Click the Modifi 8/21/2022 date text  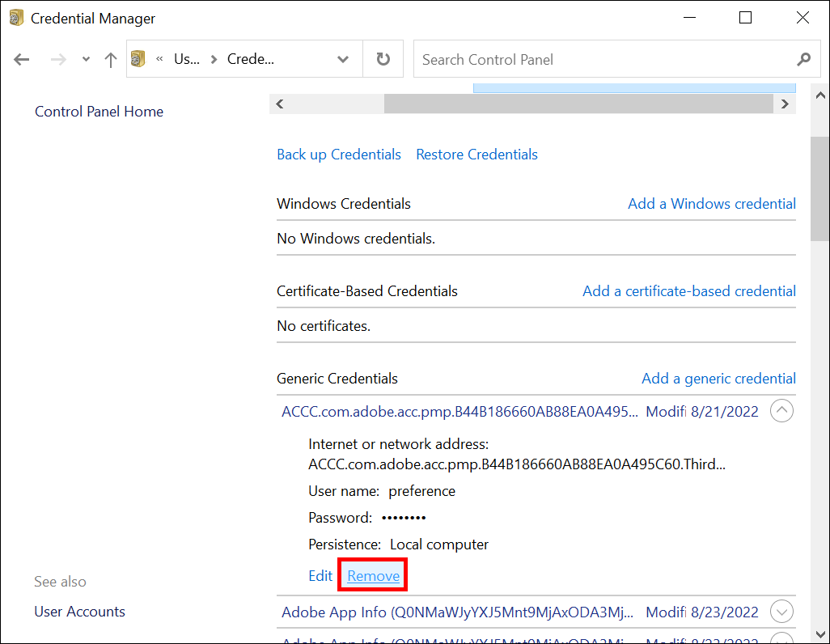coord(702,412)
